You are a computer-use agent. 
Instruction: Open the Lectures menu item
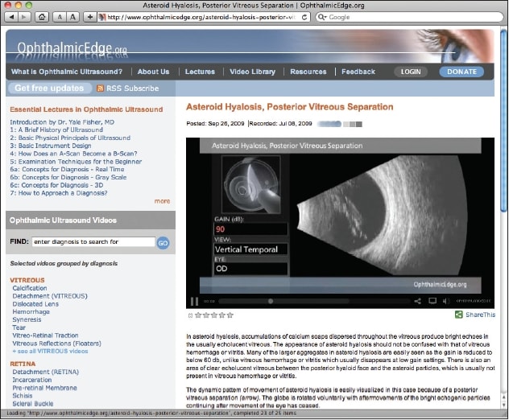[x=200, y=72]
